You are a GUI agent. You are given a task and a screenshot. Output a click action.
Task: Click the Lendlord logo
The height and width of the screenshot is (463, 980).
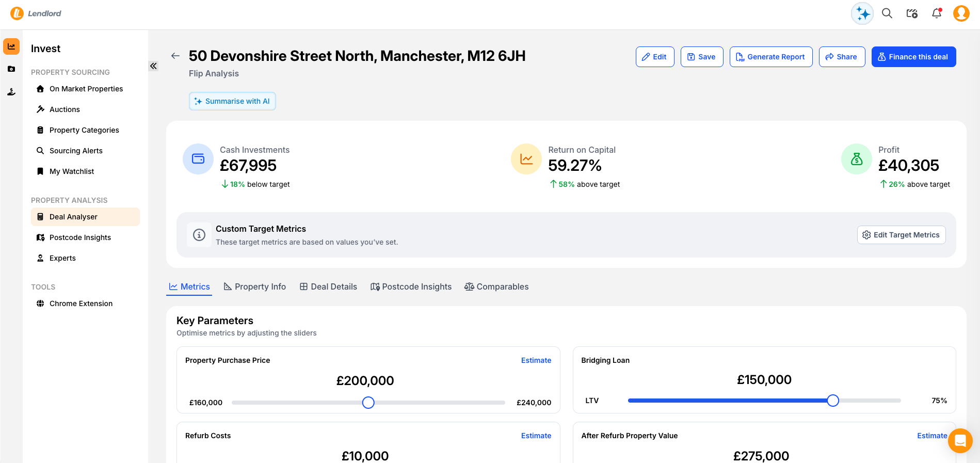[x=36, y=13]
